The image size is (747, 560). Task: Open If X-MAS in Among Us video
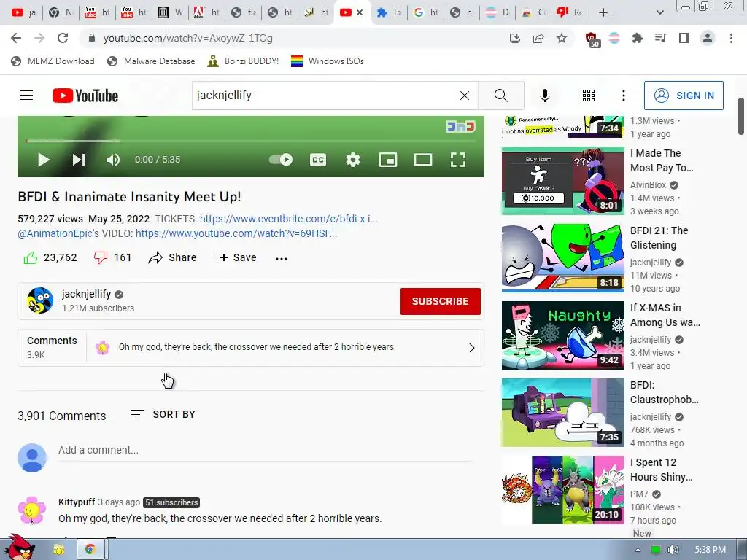click(x=665, y=315)
